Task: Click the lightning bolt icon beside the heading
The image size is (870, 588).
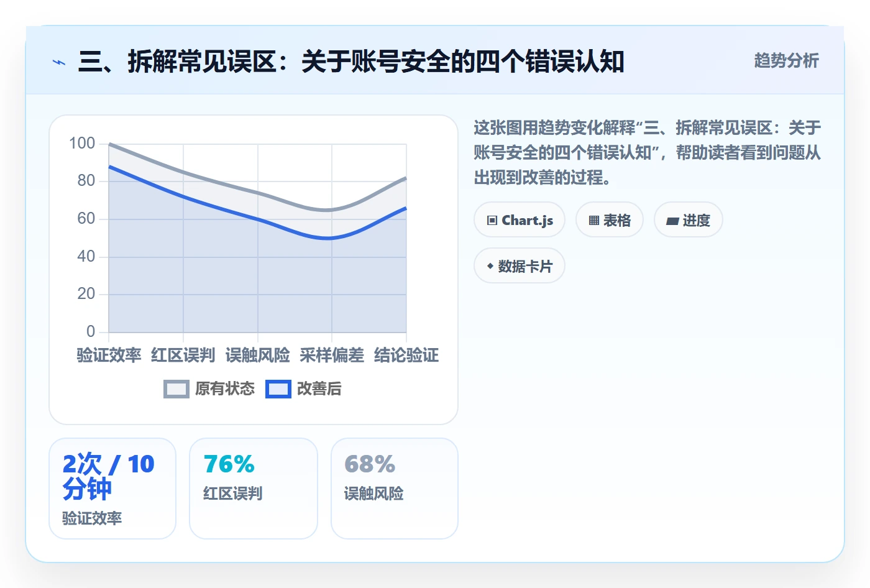Action: (x=59, y=62)
